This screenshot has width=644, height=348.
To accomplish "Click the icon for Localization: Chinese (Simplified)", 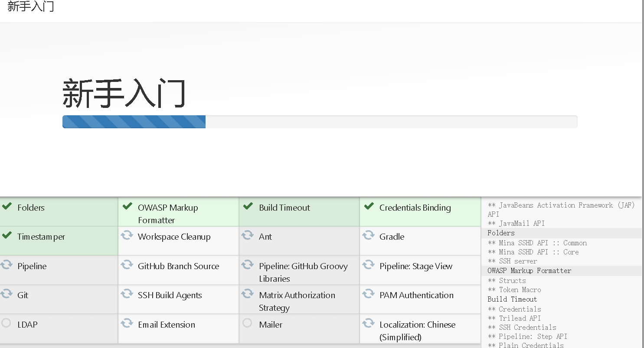I will (x=368, y=323).
